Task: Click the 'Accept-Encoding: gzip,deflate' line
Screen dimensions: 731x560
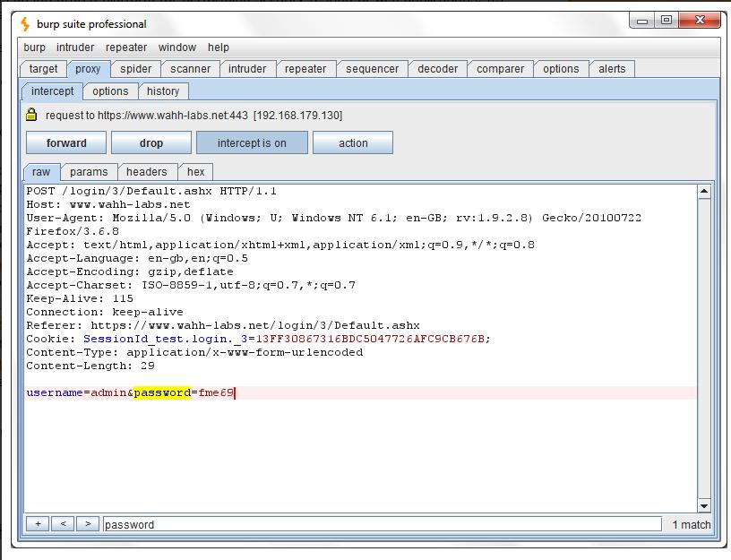Action: pyautogui.click(x=130, y=271)
